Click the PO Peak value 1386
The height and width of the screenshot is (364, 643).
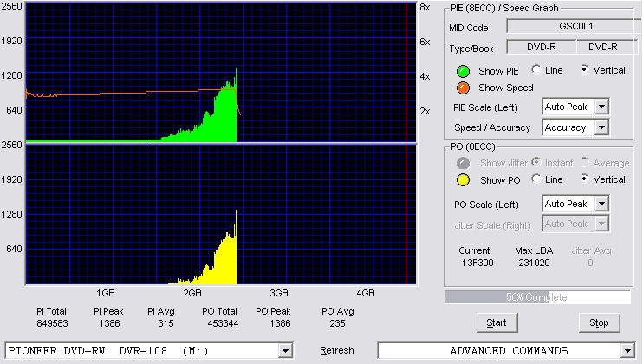(x=280, y=324)
